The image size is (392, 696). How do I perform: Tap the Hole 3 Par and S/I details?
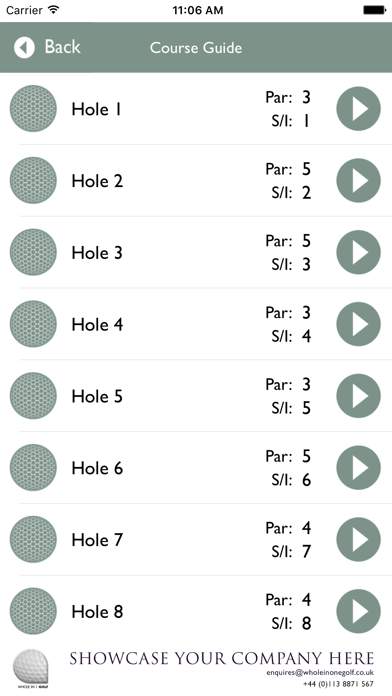pyautogui.click(x=288, y=253)
